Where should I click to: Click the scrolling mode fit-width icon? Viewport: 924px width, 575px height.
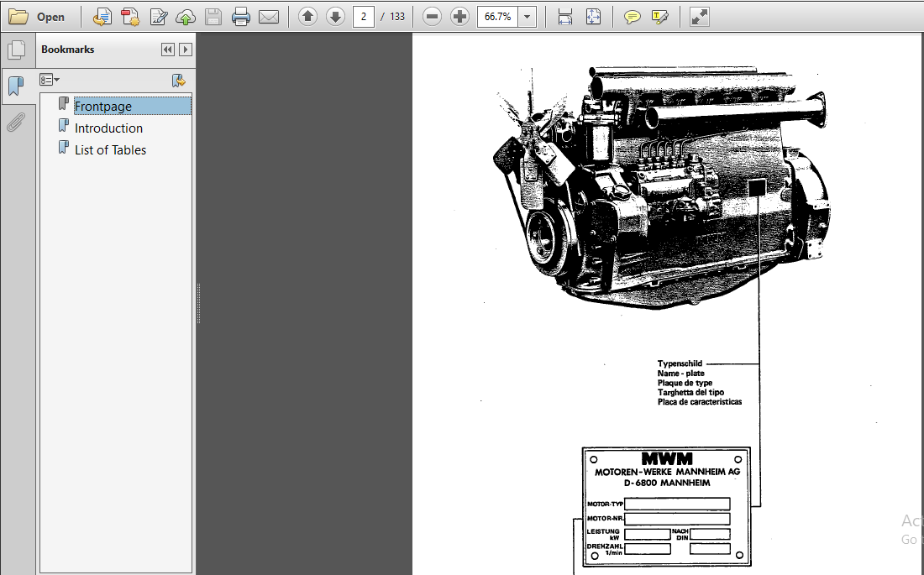tap(565, 17)
